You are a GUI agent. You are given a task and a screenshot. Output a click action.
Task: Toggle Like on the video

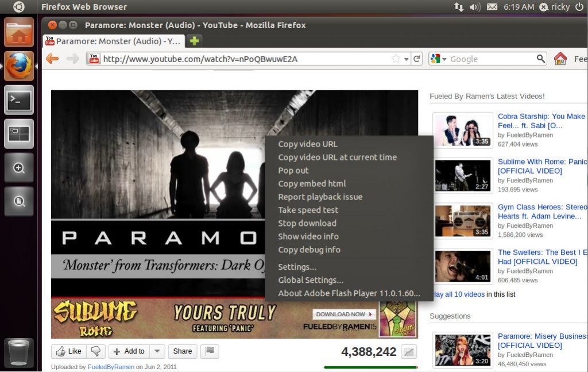[68, 351]
